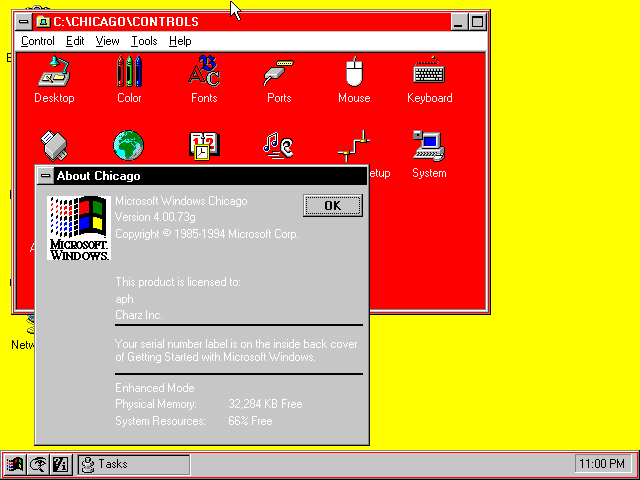The height and width of the screenshot is (480, 640).
Task: Click OK in About Chicago dialog
Action: pyautogui.click(x=333, y=205)
